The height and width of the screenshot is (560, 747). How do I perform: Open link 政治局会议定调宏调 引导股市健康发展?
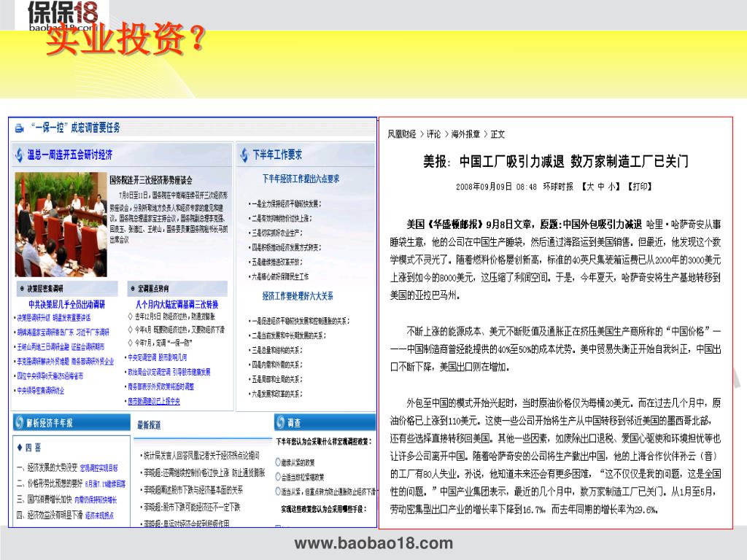coord(169,372)
